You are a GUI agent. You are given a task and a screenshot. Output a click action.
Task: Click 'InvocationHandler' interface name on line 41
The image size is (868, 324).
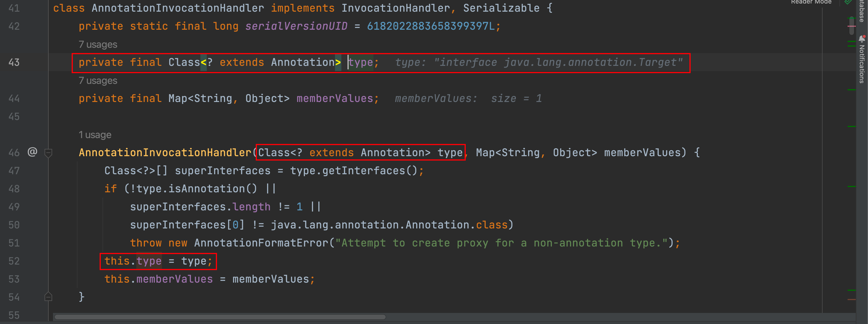(396, 8)
